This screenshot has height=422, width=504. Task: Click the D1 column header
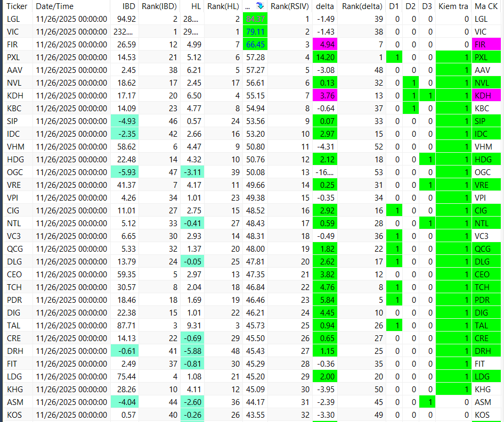394,6
